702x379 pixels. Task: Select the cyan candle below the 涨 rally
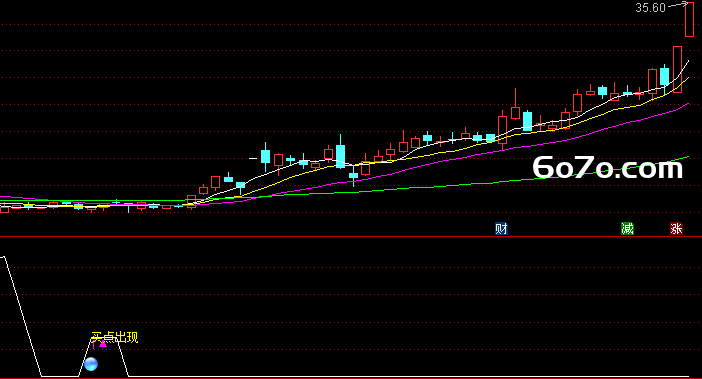[x=664, y=76]
